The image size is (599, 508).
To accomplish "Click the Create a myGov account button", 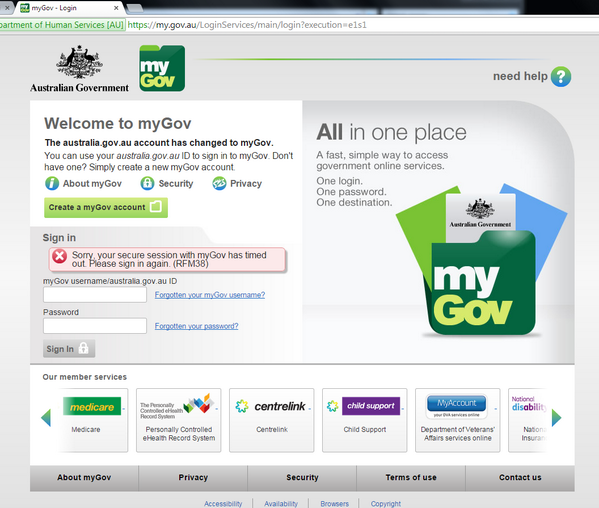I will (x=106, y=207).
